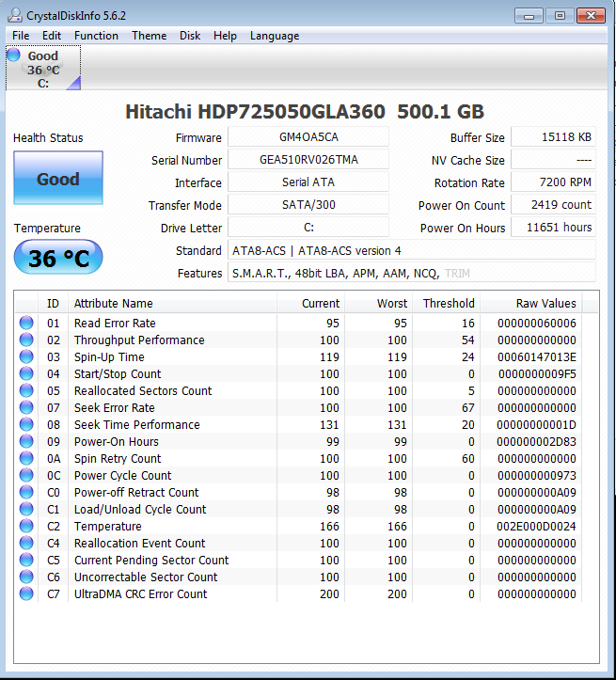
Task: Select the Seek Time Performance attribute name
Action: pos(137,424)
